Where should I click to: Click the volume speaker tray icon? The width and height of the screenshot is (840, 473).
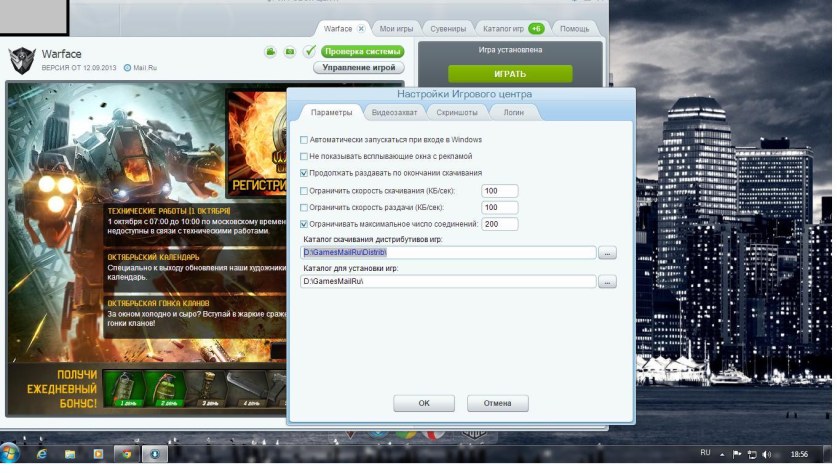tap(767, 454)
